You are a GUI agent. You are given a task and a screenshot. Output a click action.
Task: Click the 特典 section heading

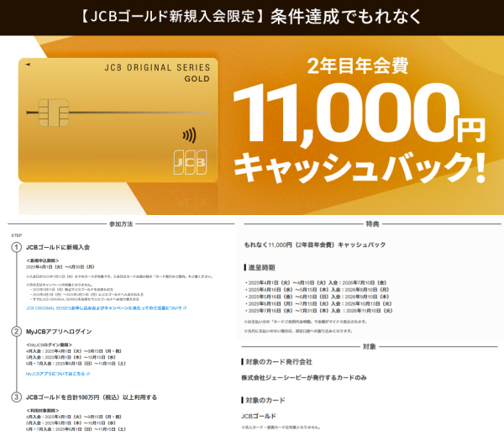372,224
